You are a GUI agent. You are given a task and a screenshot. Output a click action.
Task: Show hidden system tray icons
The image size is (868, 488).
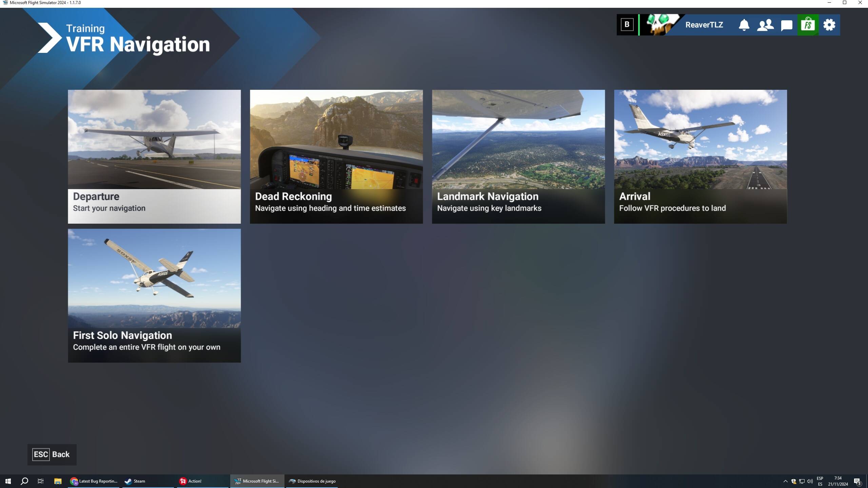click(785, 481)
